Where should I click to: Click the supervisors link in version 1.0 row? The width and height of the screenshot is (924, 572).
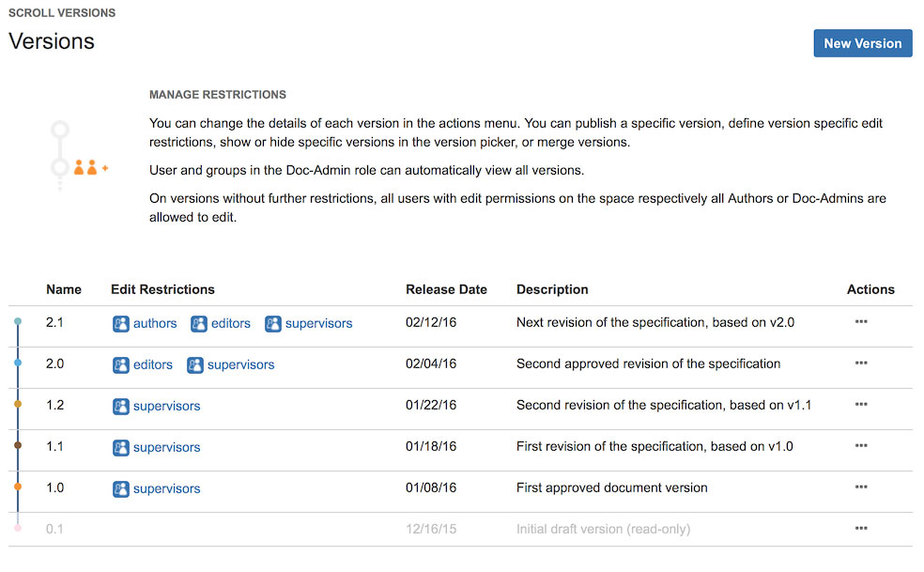pyautogui.click(x=167, y=488)
